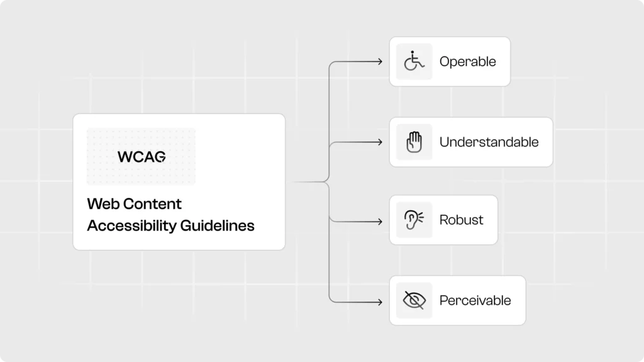644x362 pixels.
Task: Click the arrowhead pointing to Understandable
Action: [379, 142]
